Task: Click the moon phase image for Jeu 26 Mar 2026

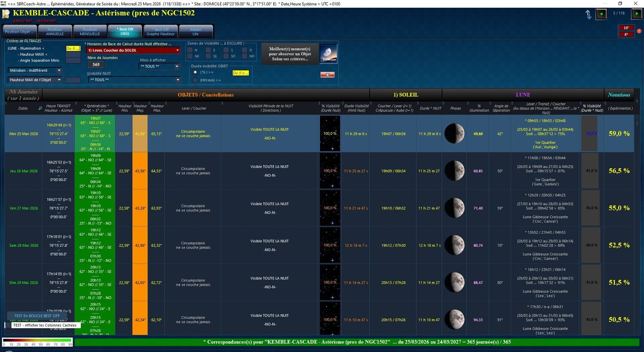Action: [x=455, y=171]
